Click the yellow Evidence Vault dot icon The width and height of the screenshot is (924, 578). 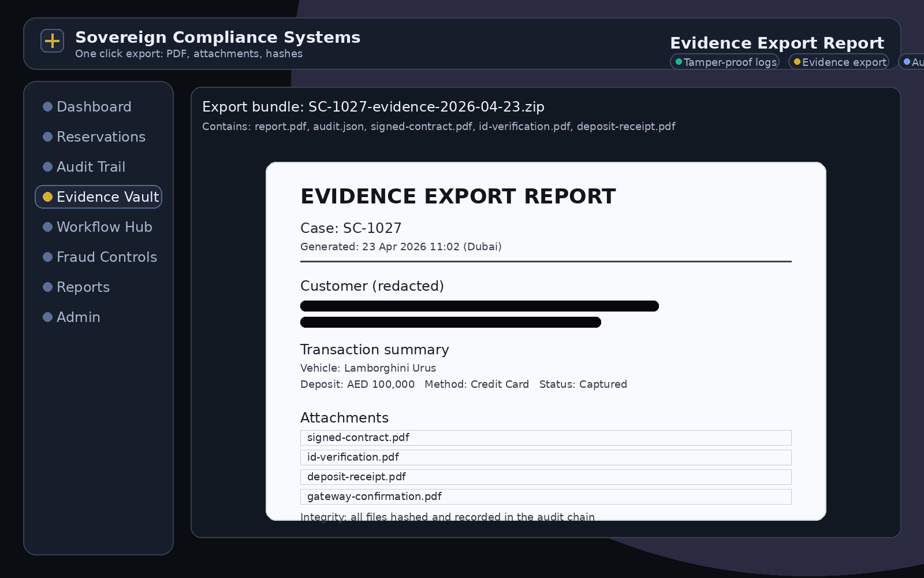(47, 197)
